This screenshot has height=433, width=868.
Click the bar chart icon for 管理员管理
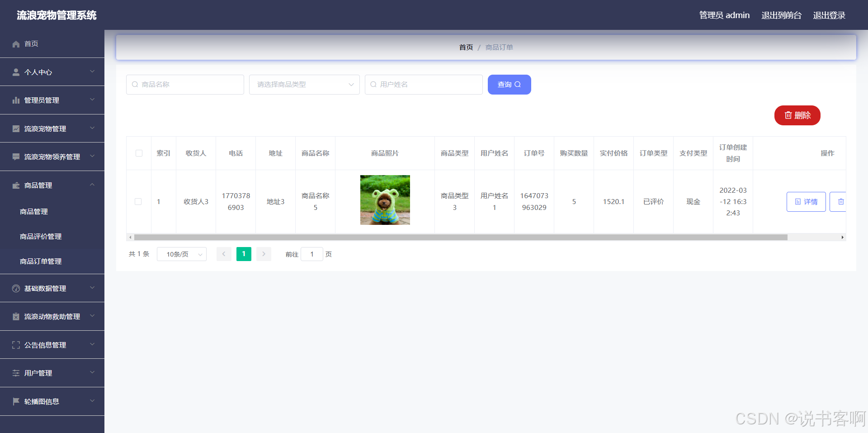coord(16,100)
